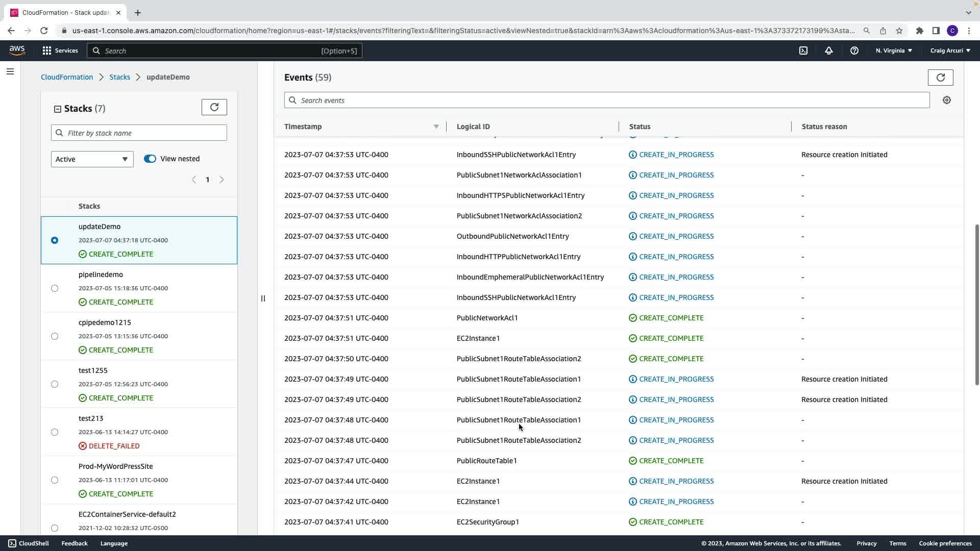Open the Active status filter dropdown
980x551 pixels.
[x=92, y=159]
